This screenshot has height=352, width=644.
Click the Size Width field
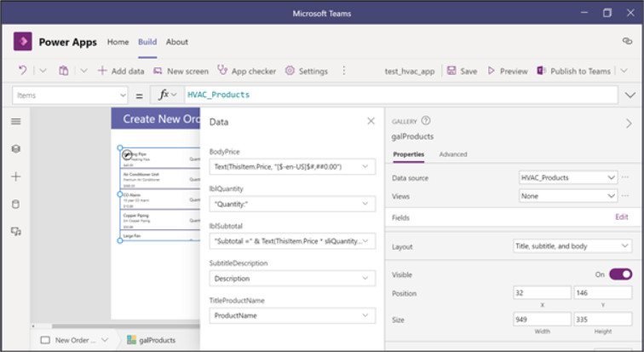pyautogui.click(x=542, y=319)
